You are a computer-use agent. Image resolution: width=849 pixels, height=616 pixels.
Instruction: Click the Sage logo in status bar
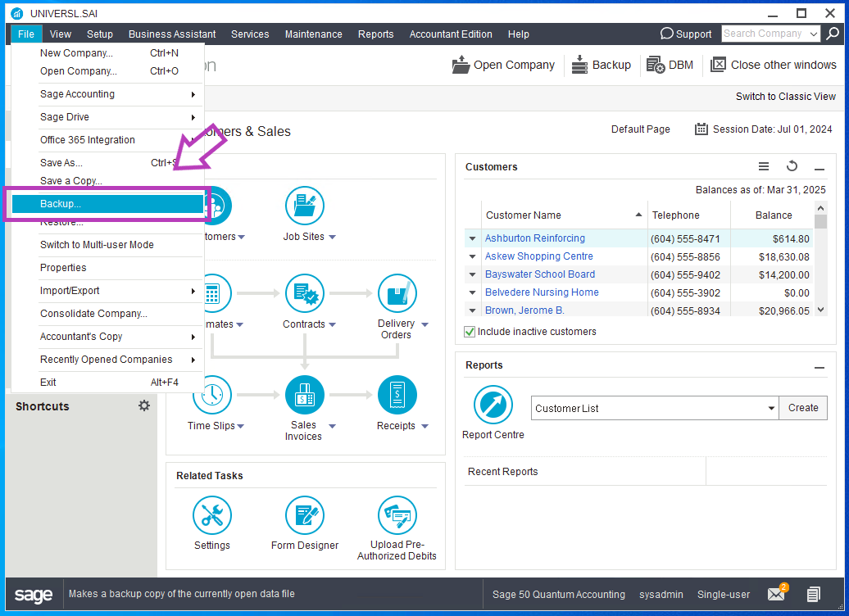[34, 595]
